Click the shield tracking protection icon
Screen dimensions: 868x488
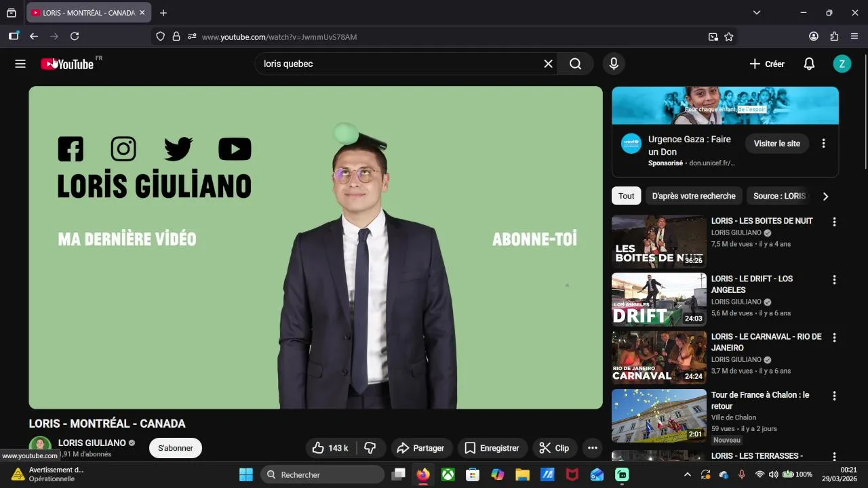[161, 37]
